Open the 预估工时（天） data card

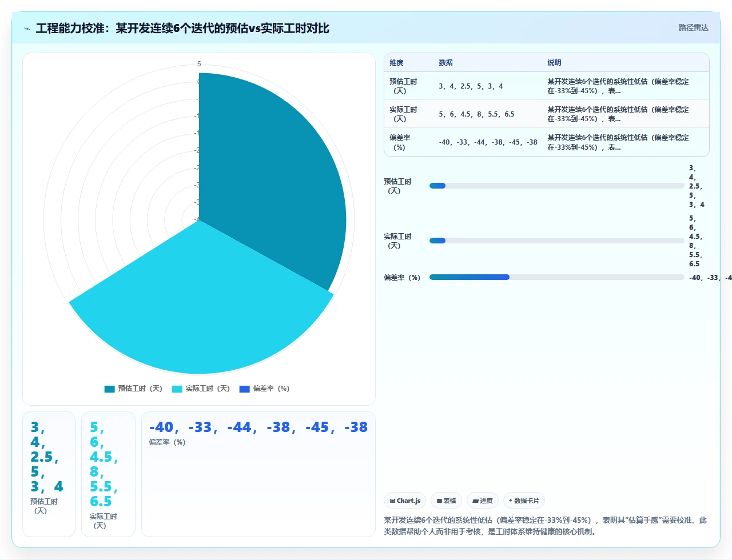point(49,474)
